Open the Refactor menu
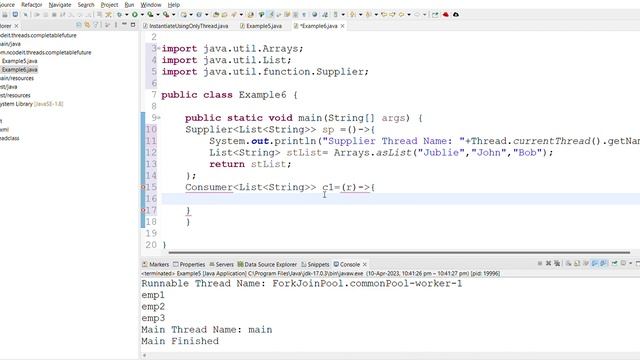640x360 pixels. tap(31, 4)
